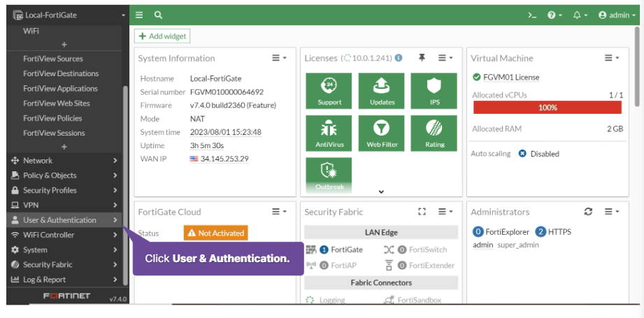The height and width of the screenshot is (318, 644).
Task: Click the WAN IP 34.145.253.29
Action: coord(224,159)
